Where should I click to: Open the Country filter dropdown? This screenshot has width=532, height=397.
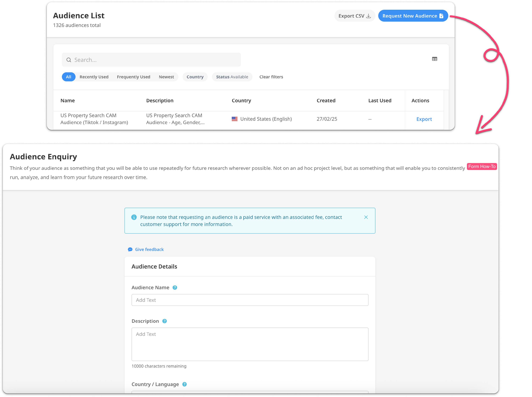tap(195, 77)
